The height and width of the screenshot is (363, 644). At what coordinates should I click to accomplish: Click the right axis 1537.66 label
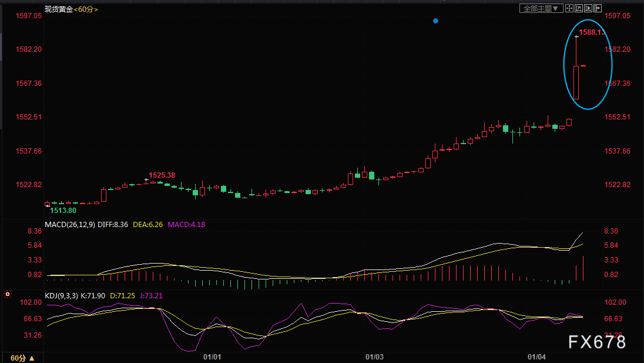pyautogui.click(x=618, y=151)
